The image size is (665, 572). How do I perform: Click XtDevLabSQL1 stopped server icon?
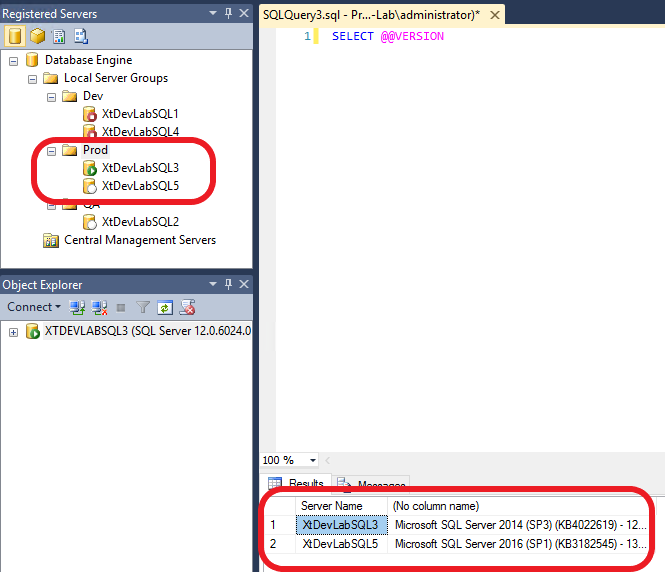pyautogui.click(x=89, y=114)
